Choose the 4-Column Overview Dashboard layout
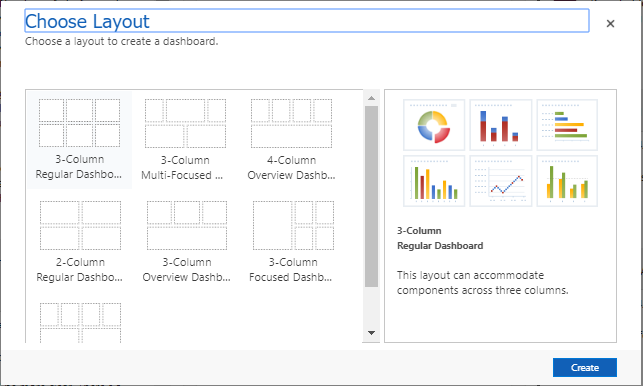 point(291,139)
